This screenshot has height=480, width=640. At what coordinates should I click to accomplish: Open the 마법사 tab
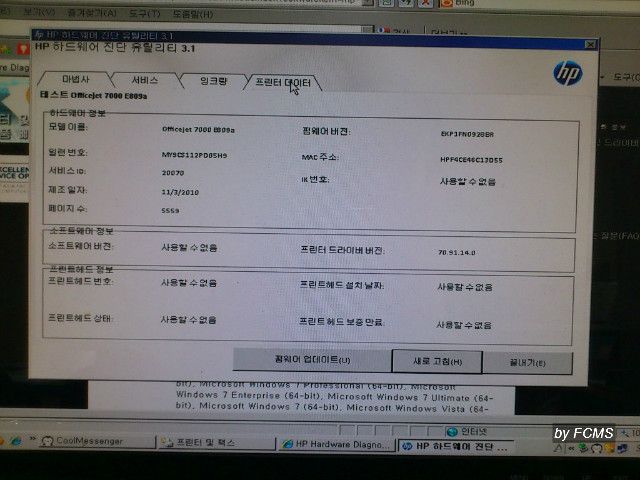tap(76, 78)
